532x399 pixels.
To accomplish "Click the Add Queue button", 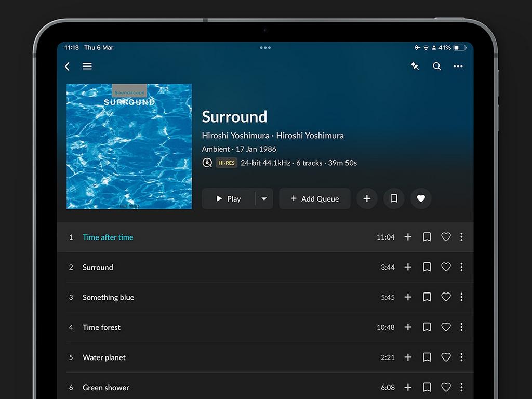I will pyautogui.click(x=314, y=198).
